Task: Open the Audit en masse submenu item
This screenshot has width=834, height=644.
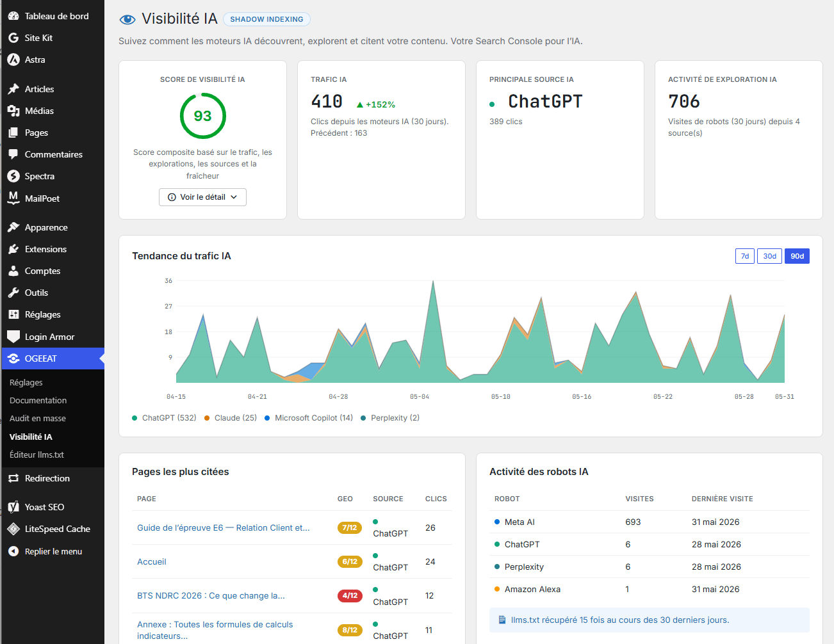Action: [x=38, y=418]
